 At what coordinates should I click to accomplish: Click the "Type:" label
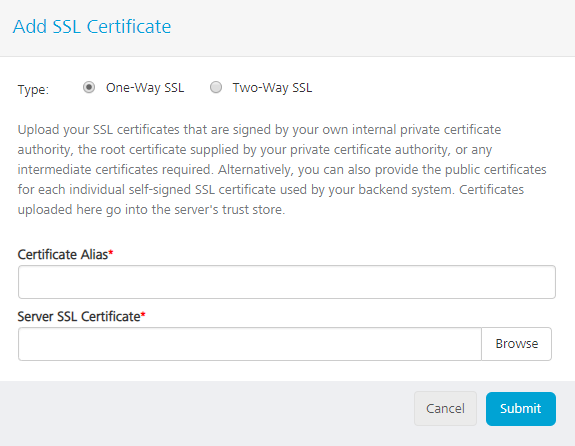[33, 89]
